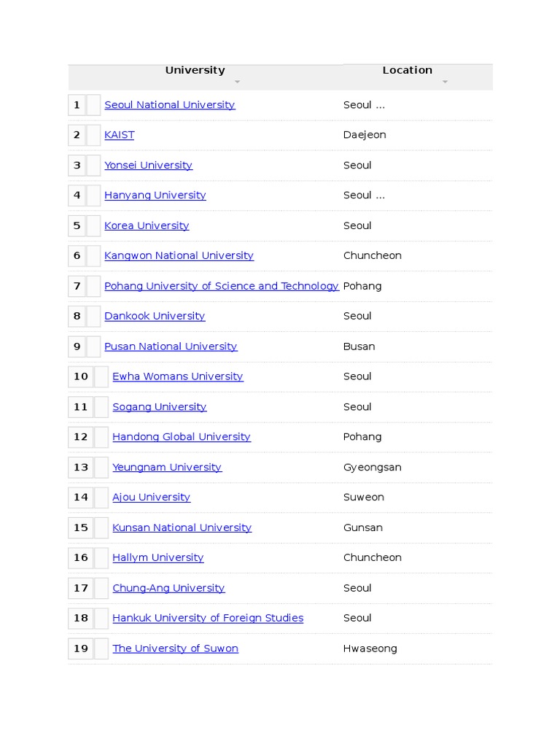Follow the Handong Global University link

(181, 437)
